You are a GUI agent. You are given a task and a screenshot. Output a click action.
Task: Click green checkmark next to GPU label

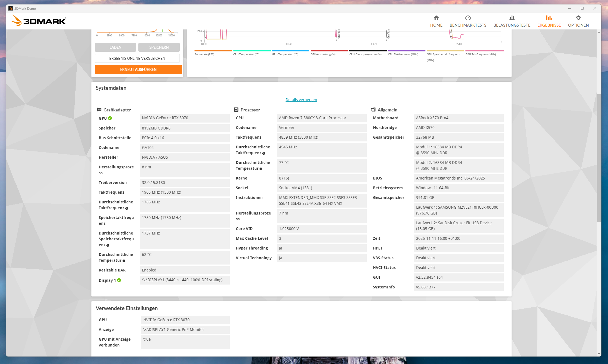(110, 118)
